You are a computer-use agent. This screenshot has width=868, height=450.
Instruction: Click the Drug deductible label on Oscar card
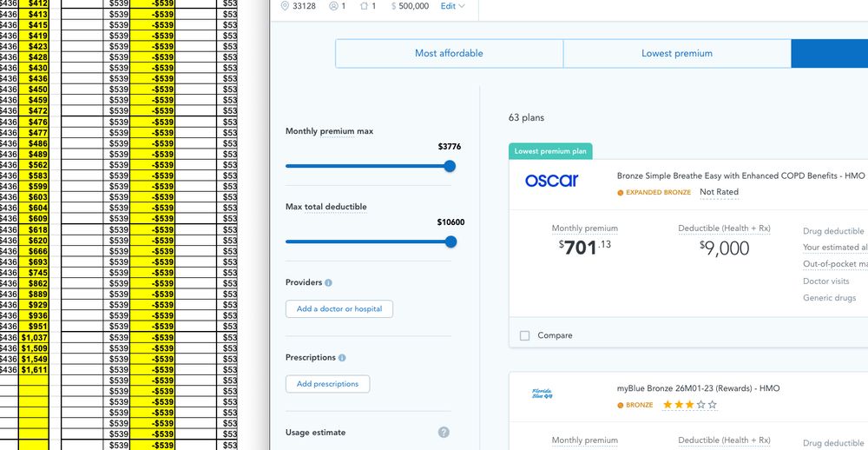[833, 232]
